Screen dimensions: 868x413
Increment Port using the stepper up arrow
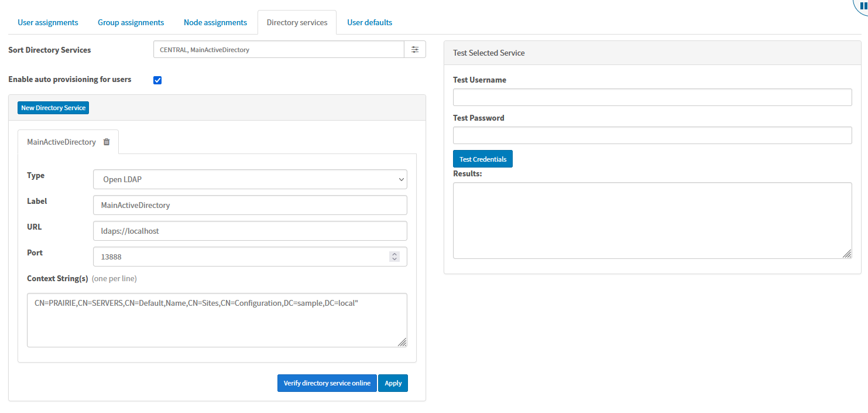(394, 253)
